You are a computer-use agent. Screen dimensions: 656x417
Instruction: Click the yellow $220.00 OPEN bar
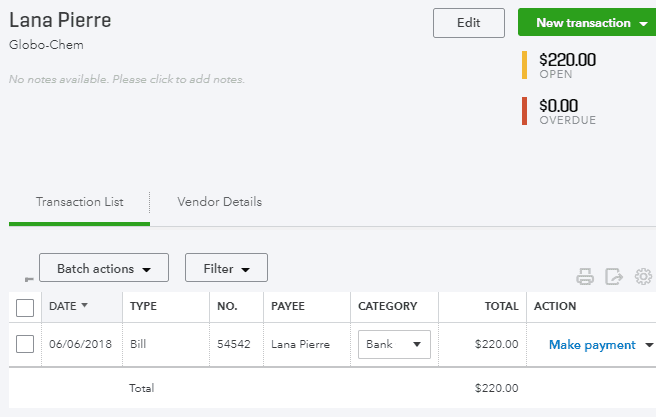pos(524,65)
